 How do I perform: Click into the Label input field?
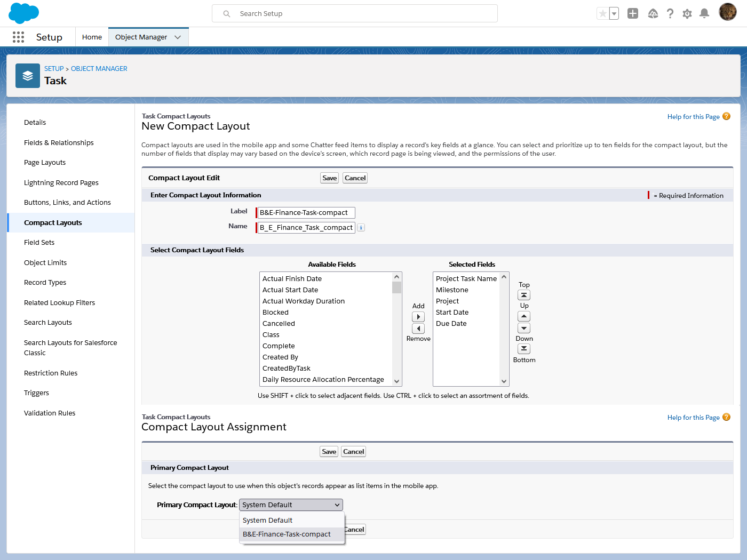[x=306, y=213]
